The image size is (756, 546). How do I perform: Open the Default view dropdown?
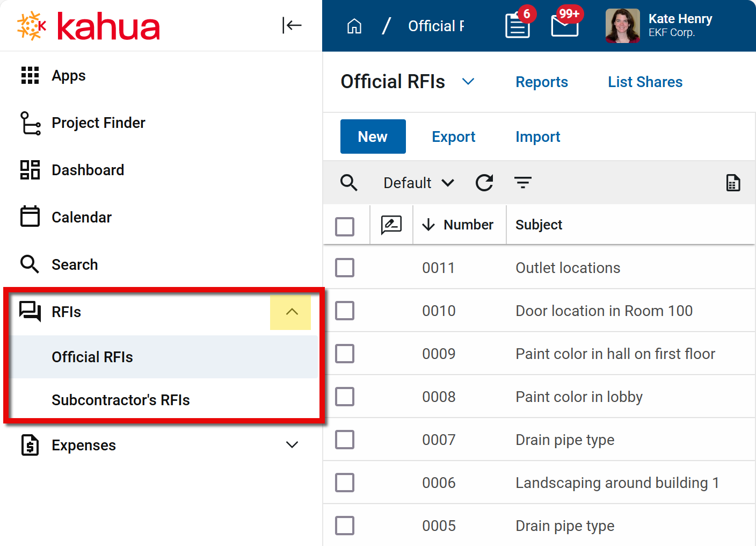tap(418, 183)
